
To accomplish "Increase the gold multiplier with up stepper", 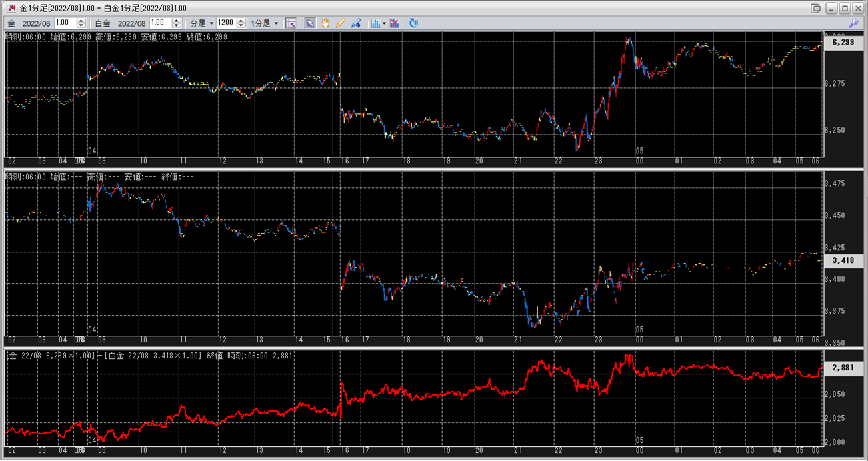I will coord(81,20).
